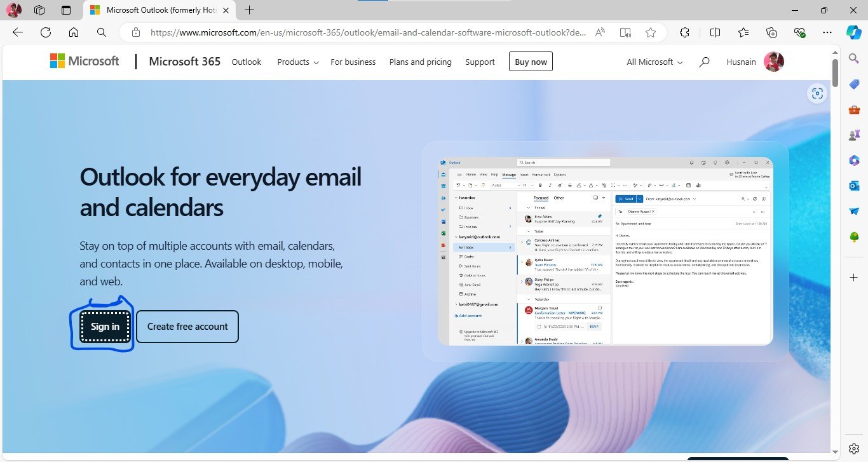This screenshot has width=868, height=462.
Task: Refresh the page
Action: pos(46,32)
